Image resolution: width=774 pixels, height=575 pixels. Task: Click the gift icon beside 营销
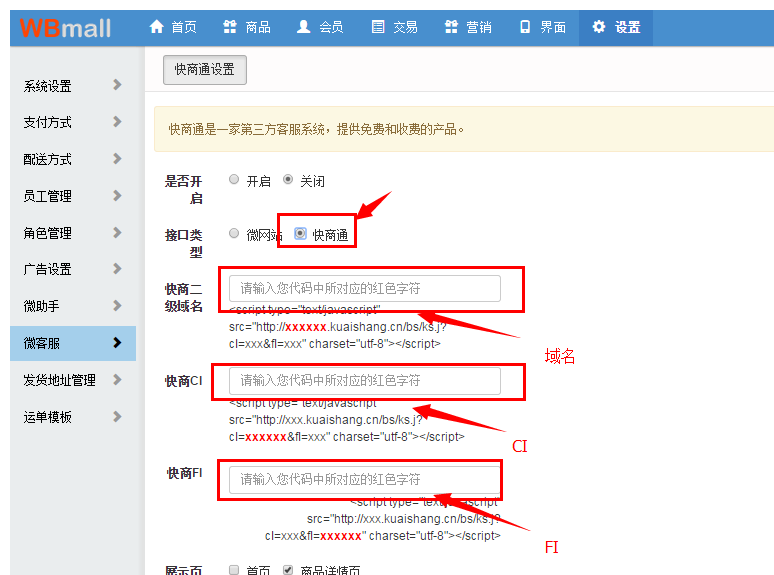[451, 27]
